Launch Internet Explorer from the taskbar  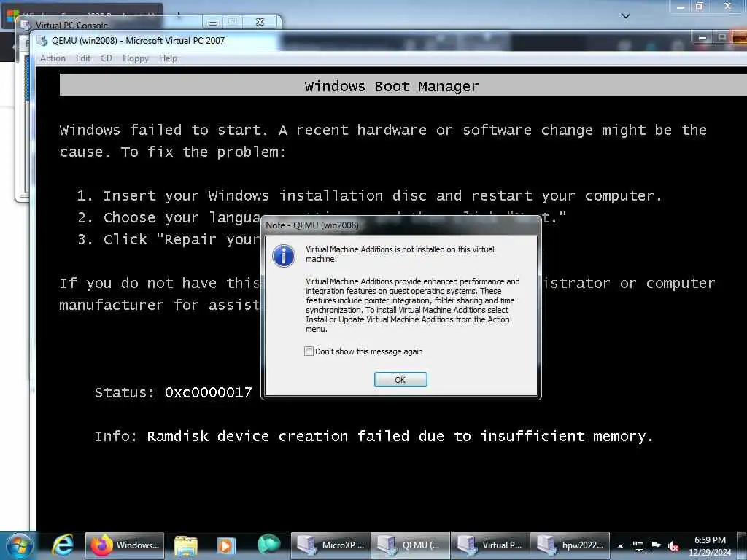(63, 545)
